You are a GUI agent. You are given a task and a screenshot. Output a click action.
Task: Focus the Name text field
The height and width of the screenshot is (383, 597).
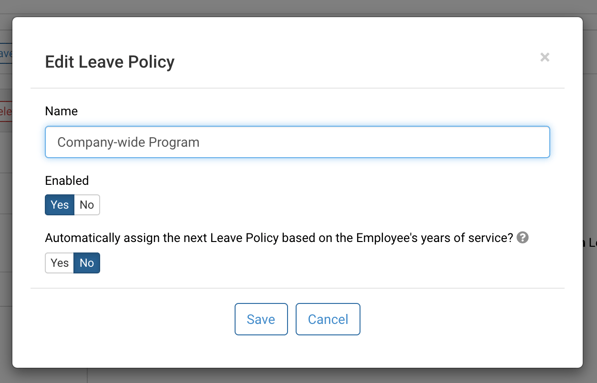pyautogui.click(x=297, y=142)
